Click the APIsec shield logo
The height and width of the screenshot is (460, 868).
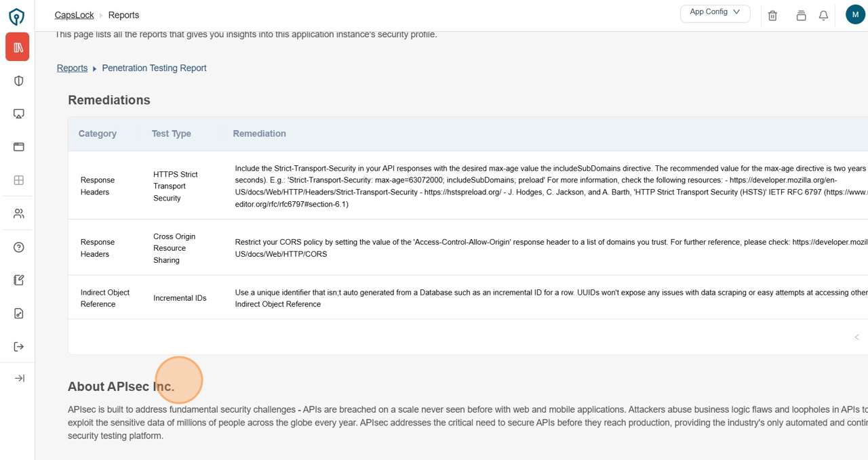click(17, 16)
